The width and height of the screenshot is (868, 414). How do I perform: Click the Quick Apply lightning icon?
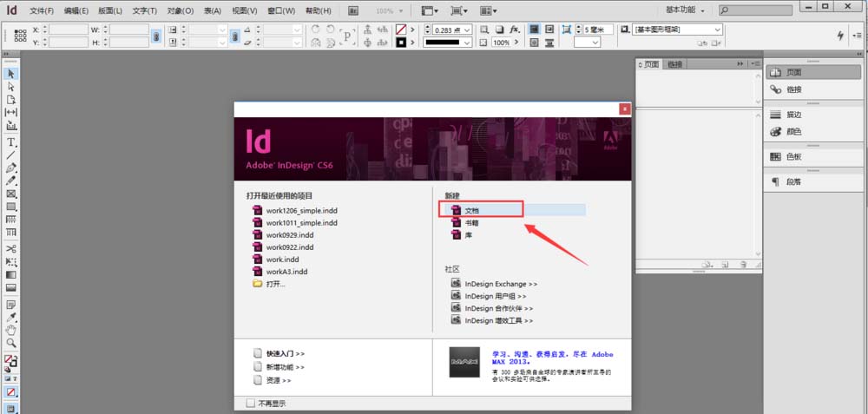coord(840,36)
